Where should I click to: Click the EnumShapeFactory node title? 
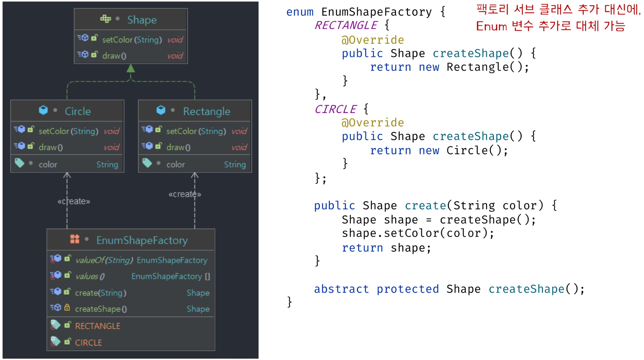pyautogui.click(x=142, y=240)
